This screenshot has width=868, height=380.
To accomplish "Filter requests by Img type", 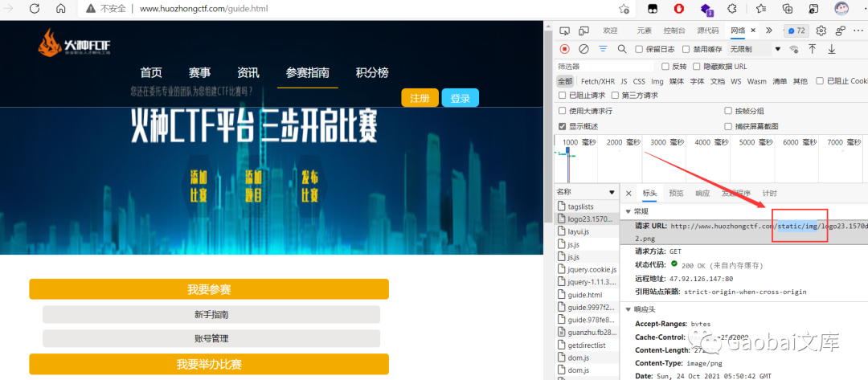I will (657, 81).
